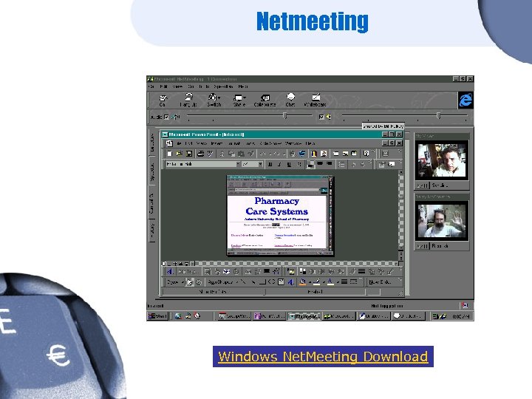Toggle Bold formatting in PowerPoint

tap(270, 164)
